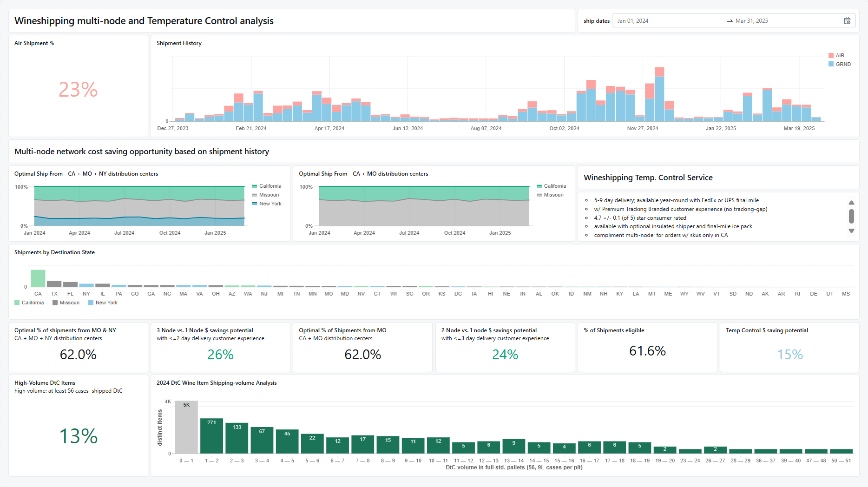Open the ship dates calendar picker icon

point(847,21)
